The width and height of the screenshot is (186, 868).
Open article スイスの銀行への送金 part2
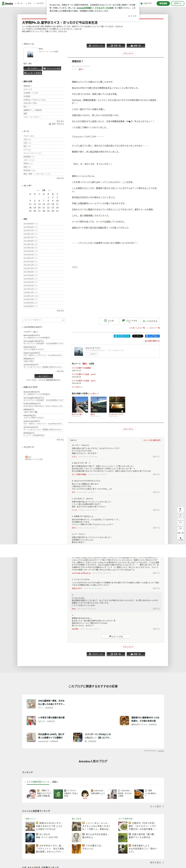[x=84, y=374]
